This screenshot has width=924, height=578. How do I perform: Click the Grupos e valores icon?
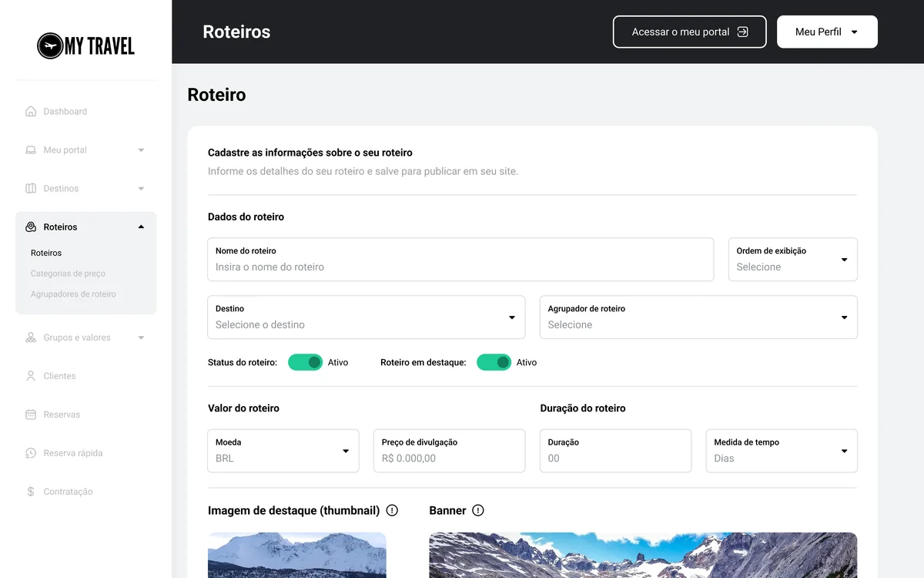[31, 338]
